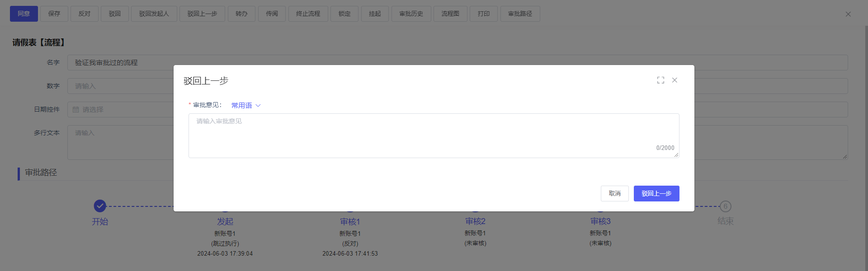Open 审批历史 from the toolbar
The width and height of the screenshot is (868, 271).
411,14
